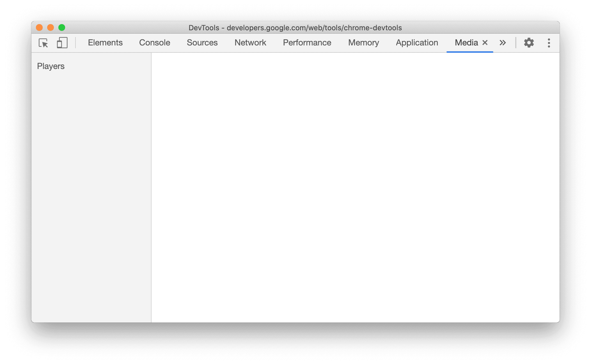Open the Application panel
This screenshot has height=364, width=591.
pos(417,42)
